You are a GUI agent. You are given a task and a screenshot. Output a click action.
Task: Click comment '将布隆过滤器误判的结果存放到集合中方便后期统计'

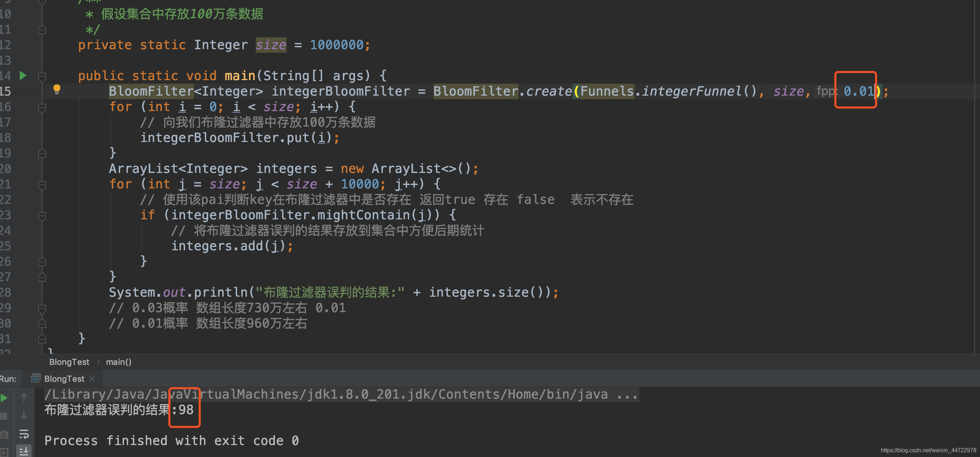(x=339, y=230)
